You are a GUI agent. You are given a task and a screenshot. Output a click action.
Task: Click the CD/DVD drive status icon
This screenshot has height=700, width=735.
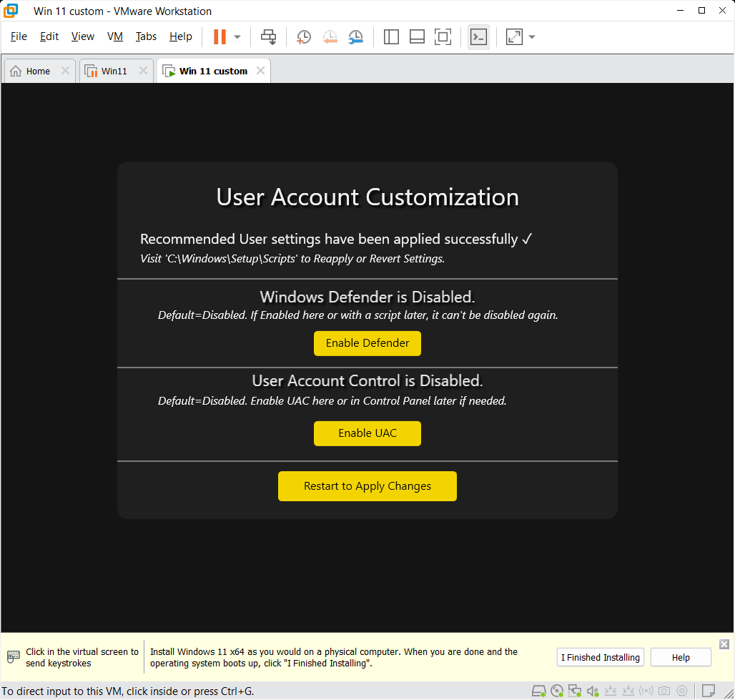click(557, 691)
